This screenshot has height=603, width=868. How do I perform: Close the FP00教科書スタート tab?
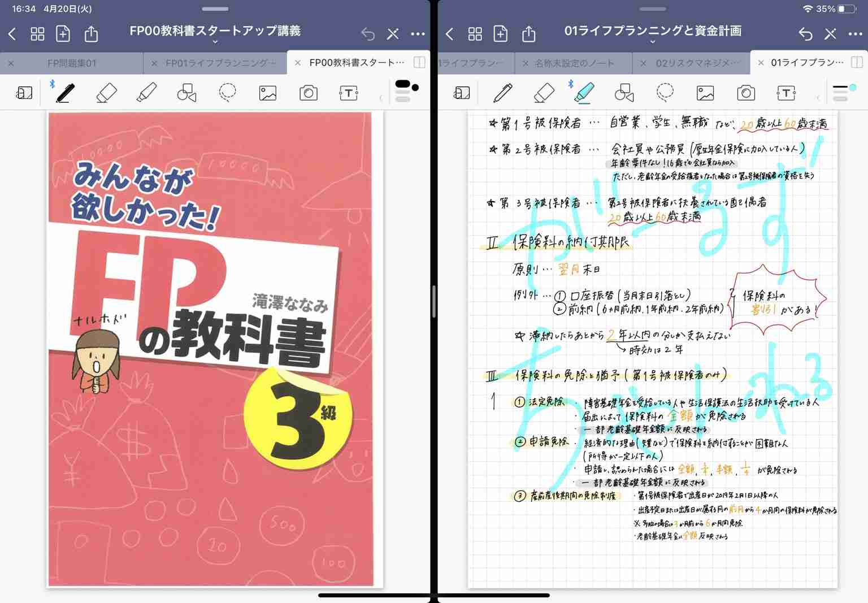298,63
